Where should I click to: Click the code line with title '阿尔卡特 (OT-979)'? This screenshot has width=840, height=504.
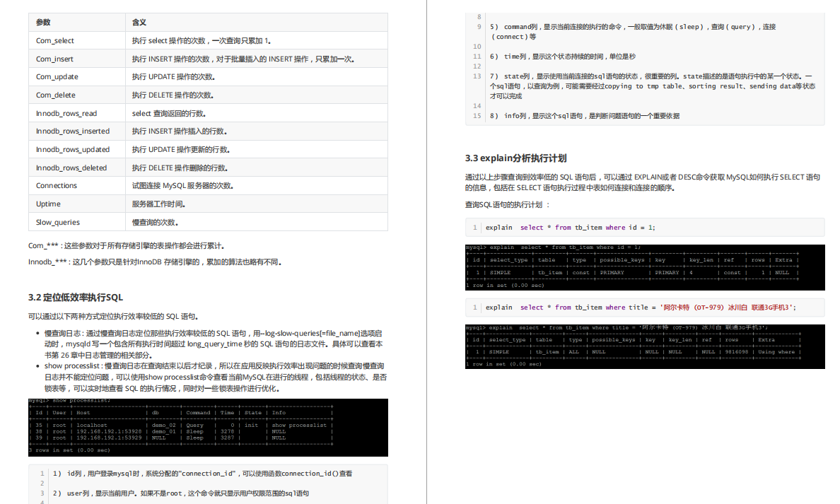click(x=641, y=307)
